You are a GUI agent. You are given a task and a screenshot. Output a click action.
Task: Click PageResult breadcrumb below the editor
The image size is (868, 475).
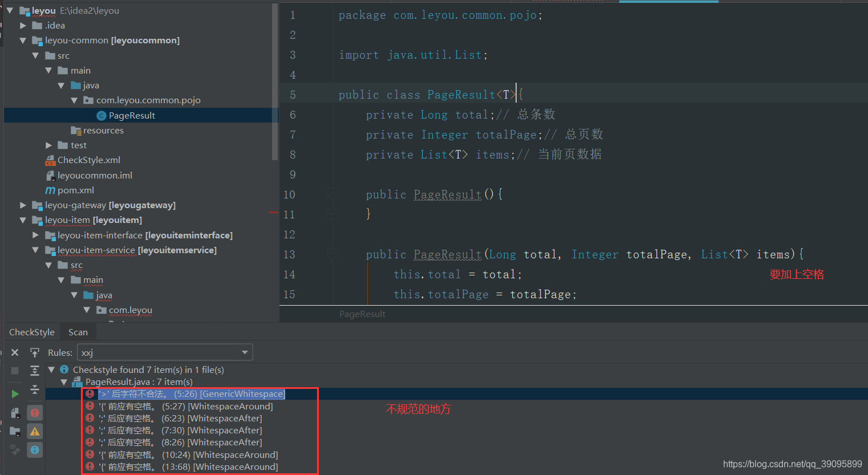pos(362,314)
